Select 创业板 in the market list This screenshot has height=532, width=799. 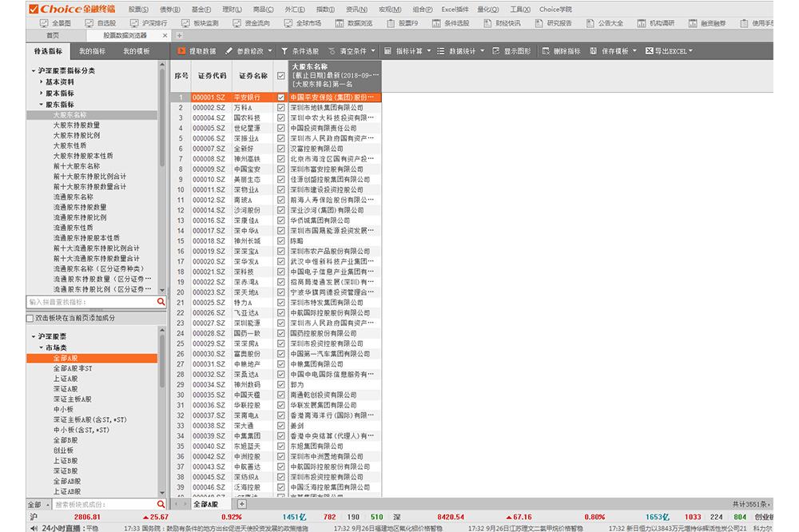pyautogui.click(x=63, y=450)
